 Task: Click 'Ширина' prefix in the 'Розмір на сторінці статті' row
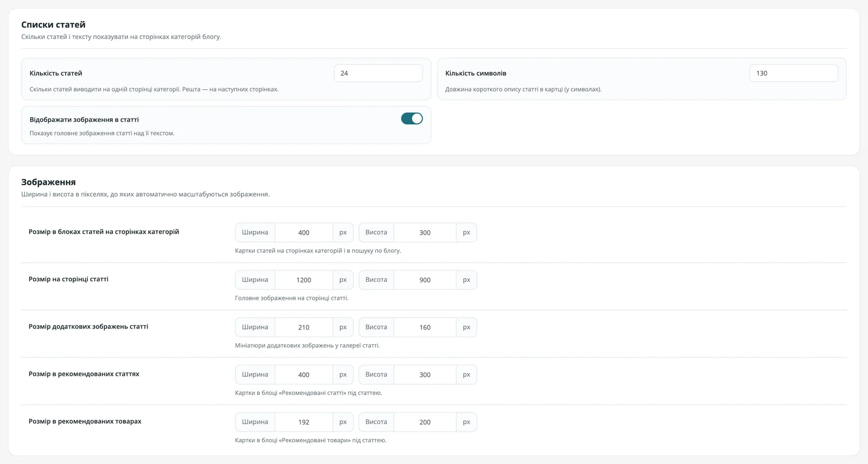pos(255,280)
